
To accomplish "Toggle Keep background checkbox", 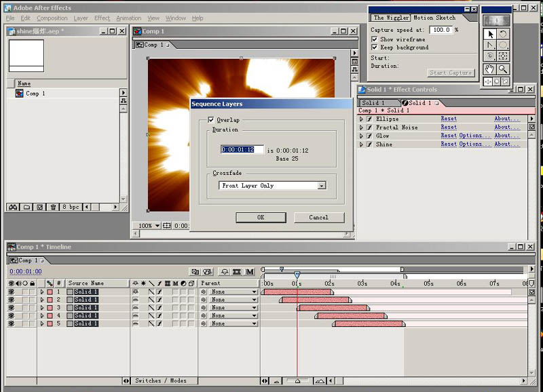I will coord(375,47).
